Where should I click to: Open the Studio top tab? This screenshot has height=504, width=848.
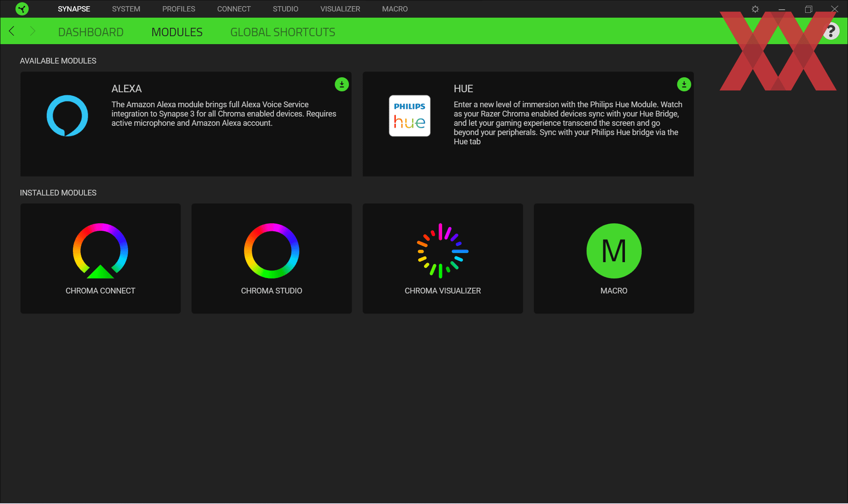pyautogui.click(x=285, y=9)
